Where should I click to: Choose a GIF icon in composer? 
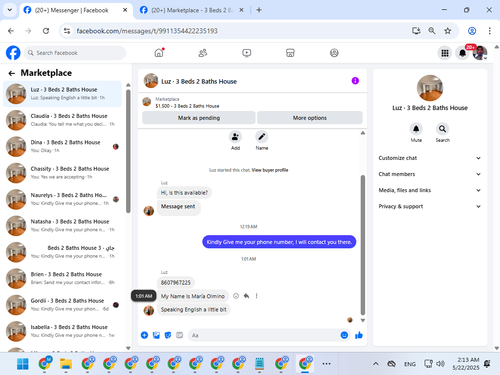tap(179, 335)
